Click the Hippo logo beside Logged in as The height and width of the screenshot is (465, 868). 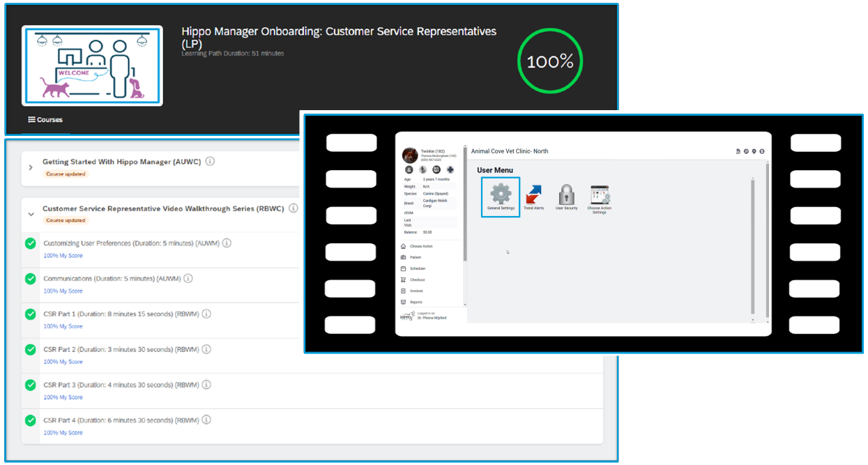click(x=407, y=315)
